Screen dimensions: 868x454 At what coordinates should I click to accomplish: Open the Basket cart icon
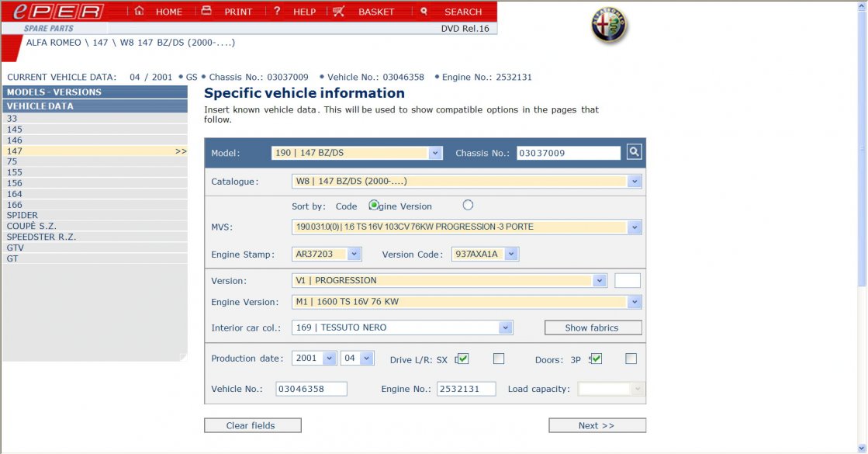[x=339, y=11]
